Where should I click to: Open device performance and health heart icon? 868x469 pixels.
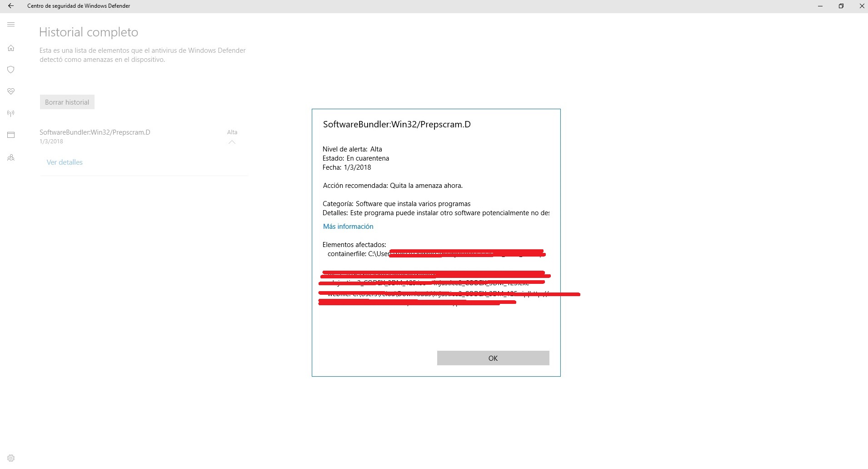coord(11,91)
